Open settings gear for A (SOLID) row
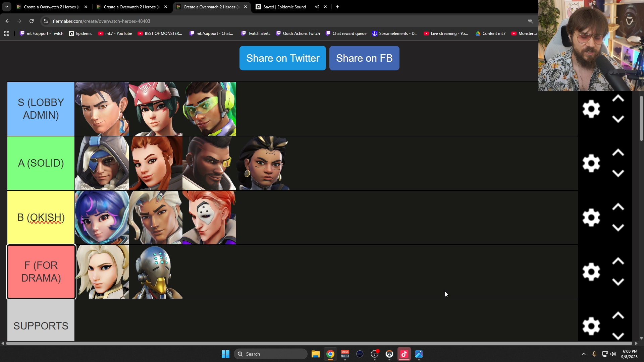Image resolution: width=644 pixels, height=362 pixels. tap(591, 163)
